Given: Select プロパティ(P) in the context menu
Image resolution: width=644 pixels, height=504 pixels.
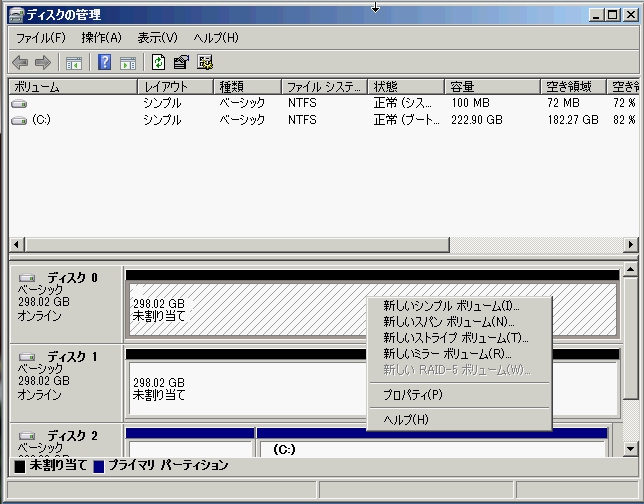Looking at the screenshot, I should (459, 395).
